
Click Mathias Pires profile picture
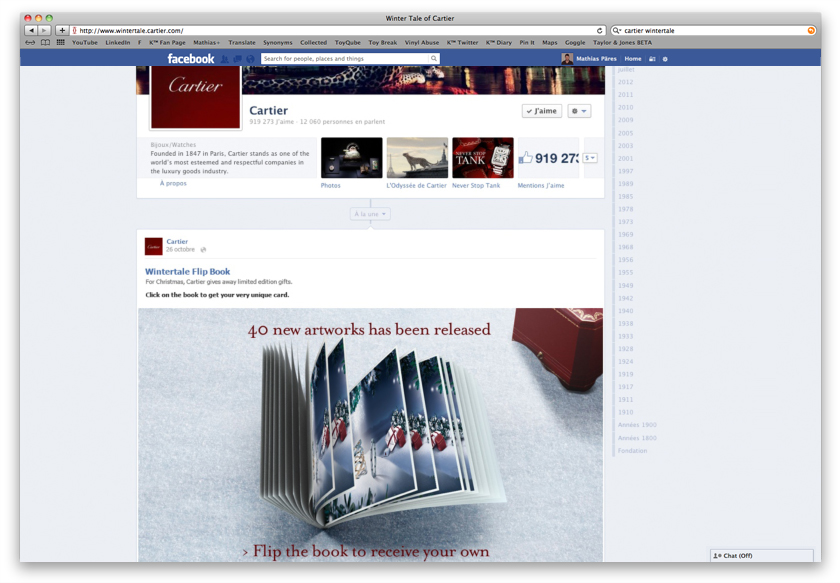coord(567,58)
